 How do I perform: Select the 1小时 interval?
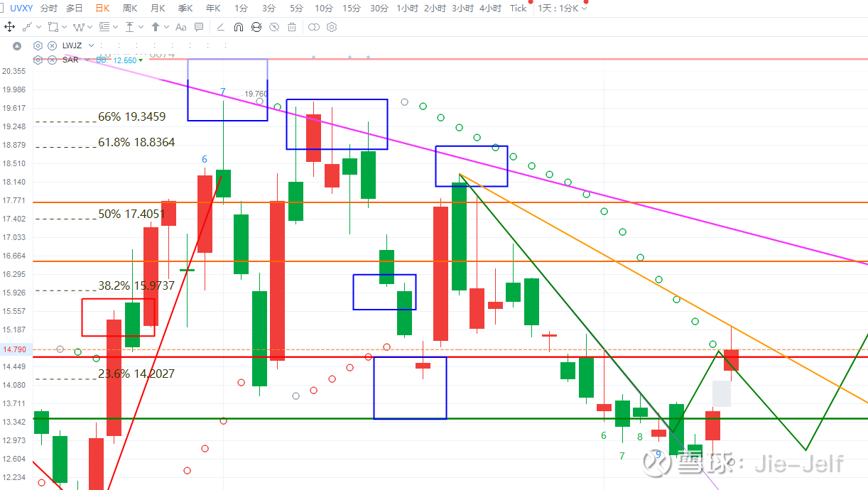407,9
